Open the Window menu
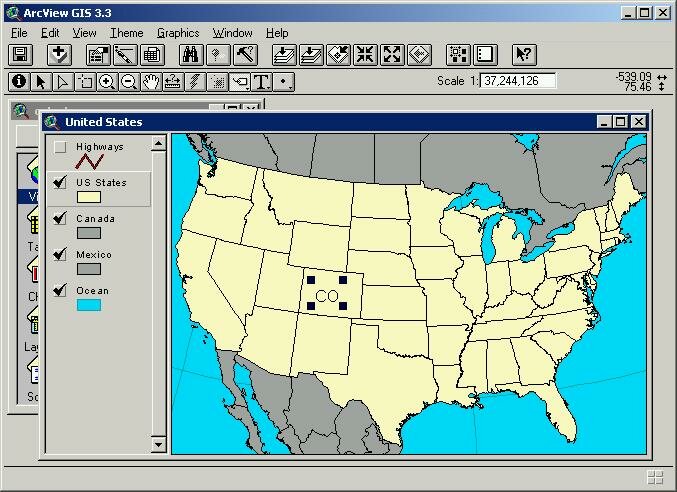This screenshot has height=492, width=677. point(232,33)
